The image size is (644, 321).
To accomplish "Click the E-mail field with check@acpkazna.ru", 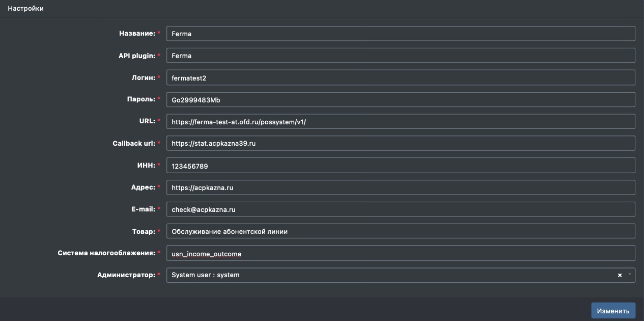I will pyautogui.click(x=400, y=209).
